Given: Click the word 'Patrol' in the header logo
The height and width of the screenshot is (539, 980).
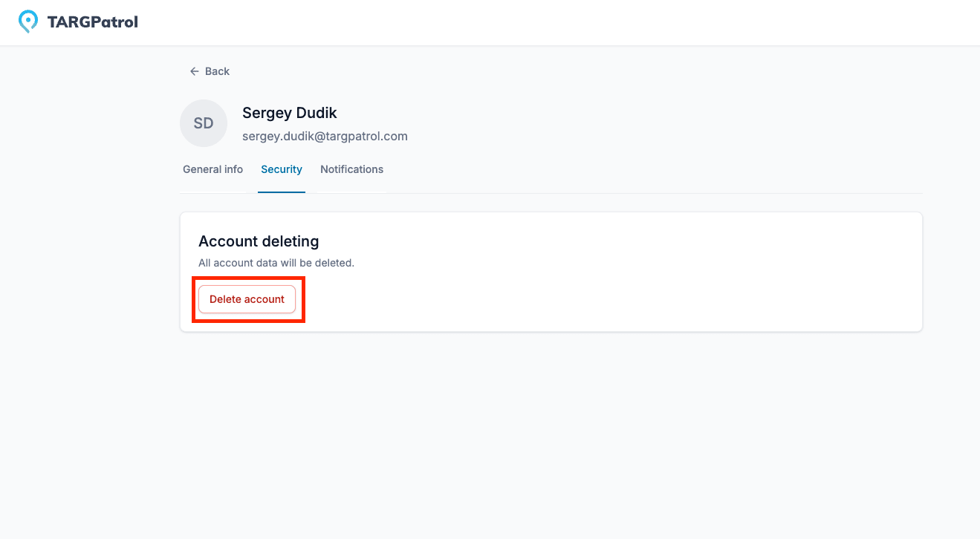Looking at the screenshot, I should (x=114, y=22).
